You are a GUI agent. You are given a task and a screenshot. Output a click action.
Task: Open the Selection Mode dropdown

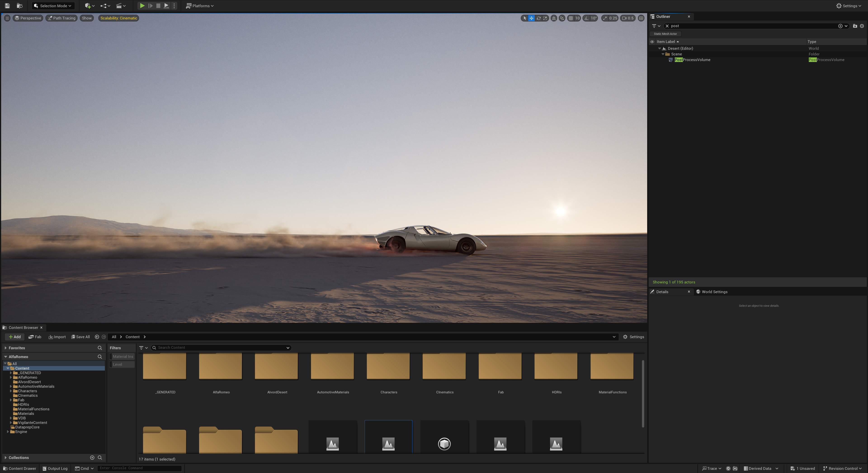[53, 6]
